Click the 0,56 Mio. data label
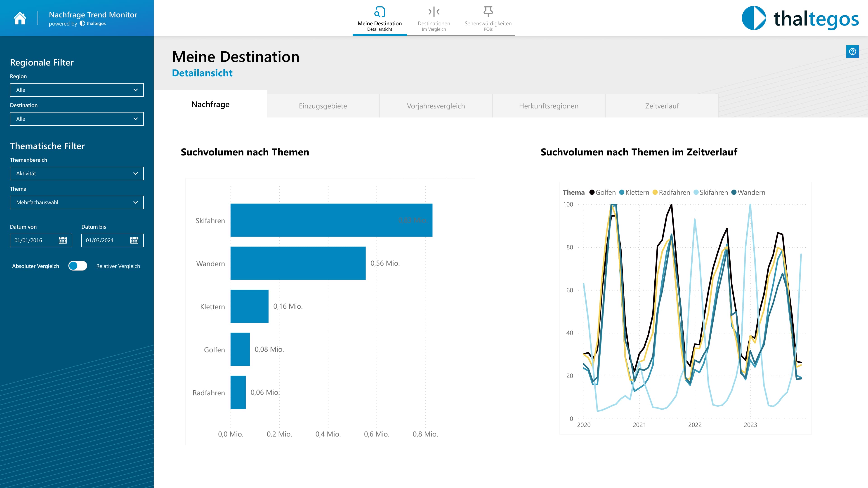 tap(385, 263)
